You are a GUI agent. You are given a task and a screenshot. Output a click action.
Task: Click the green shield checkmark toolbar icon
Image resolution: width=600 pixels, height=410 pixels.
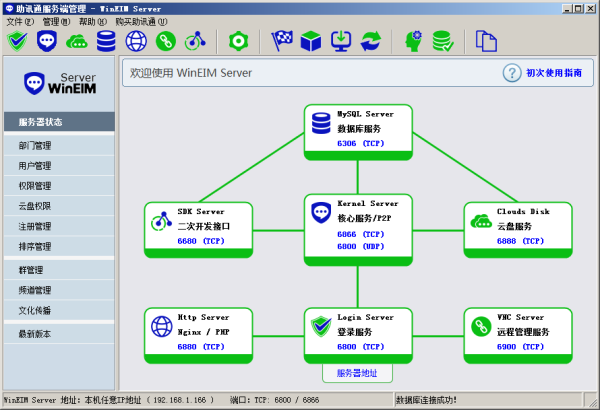click(x=17, y=41)
